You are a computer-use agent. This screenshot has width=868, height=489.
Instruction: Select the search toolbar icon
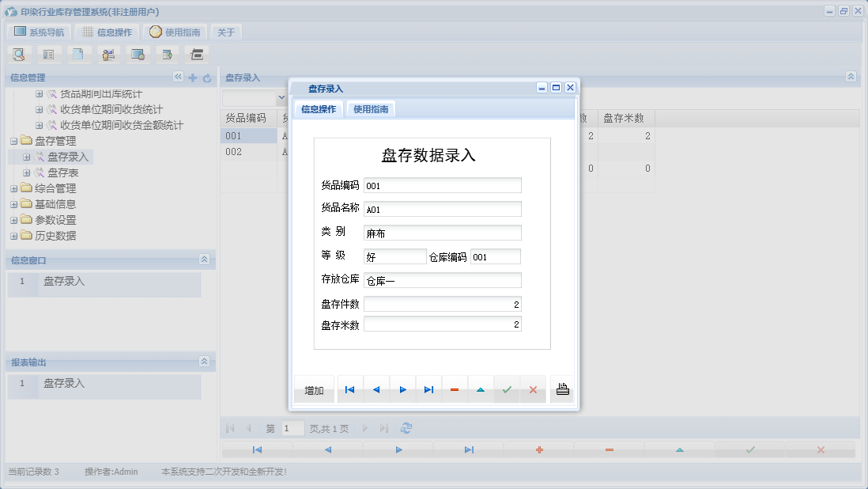click(x=19, y=54)
